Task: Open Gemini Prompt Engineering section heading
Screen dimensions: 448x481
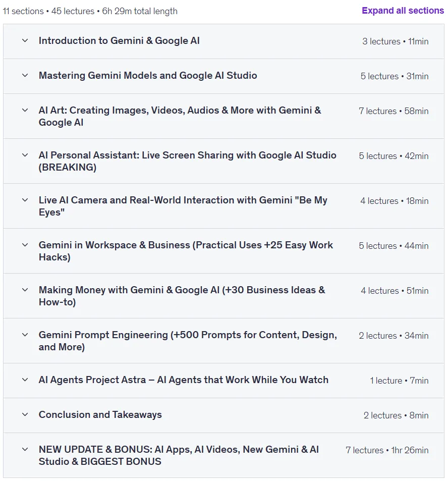Action: tap(188, 341)
